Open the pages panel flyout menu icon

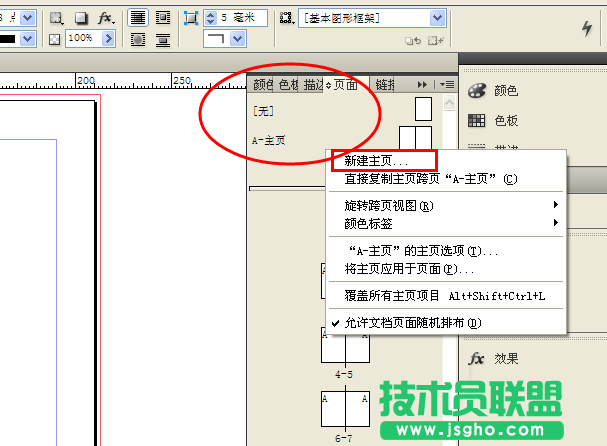447,84
